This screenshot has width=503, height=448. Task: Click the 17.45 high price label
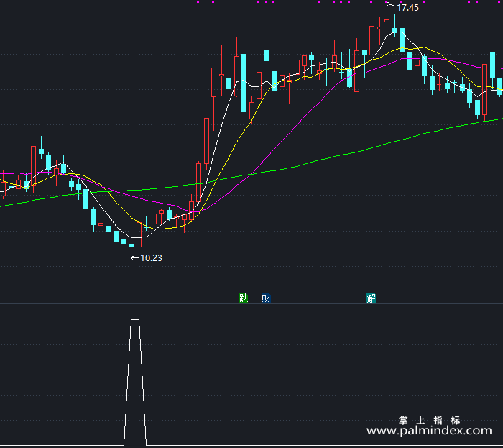click(x=407, y=8)
